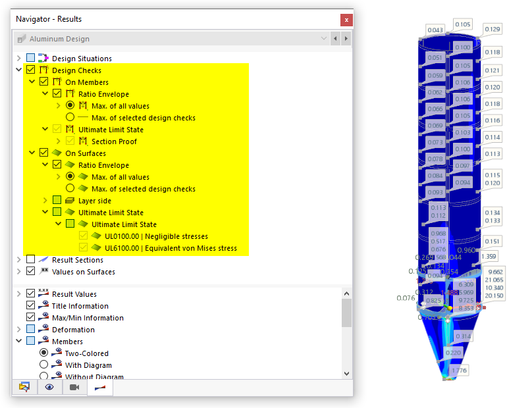
Task: Collapse the On Members tree branch
Action: coord(32,82)
